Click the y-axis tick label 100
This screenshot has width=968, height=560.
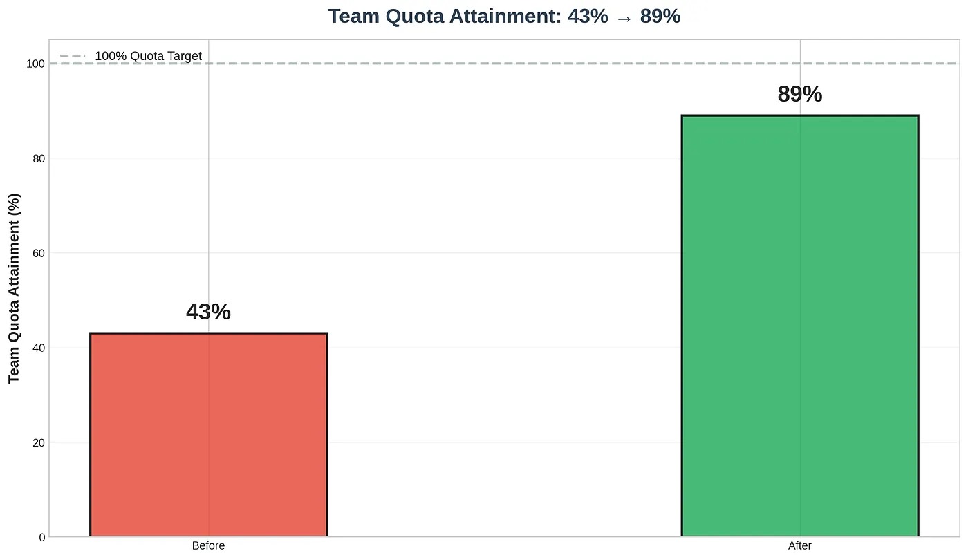coord(36,64)
